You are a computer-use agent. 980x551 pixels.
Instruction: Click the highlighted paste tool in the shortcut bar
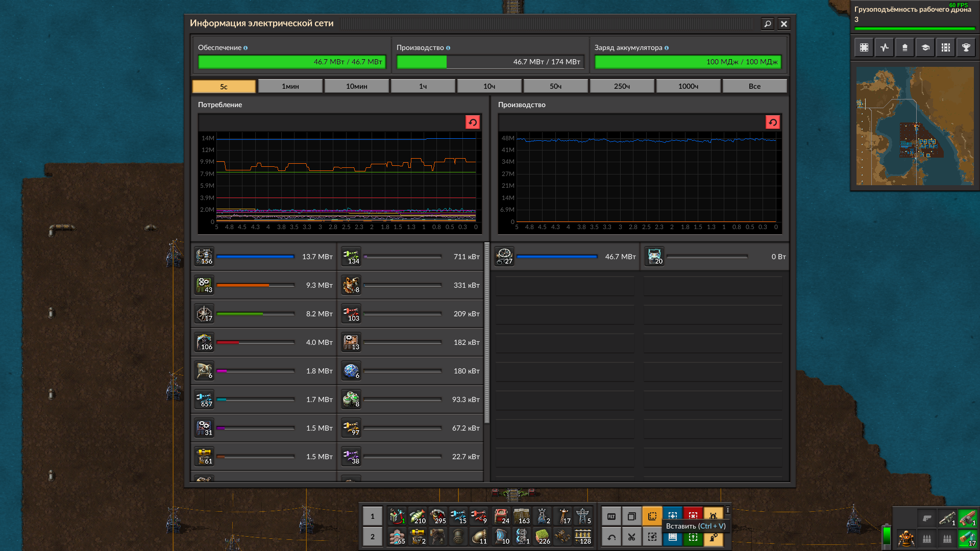(652, 516)
